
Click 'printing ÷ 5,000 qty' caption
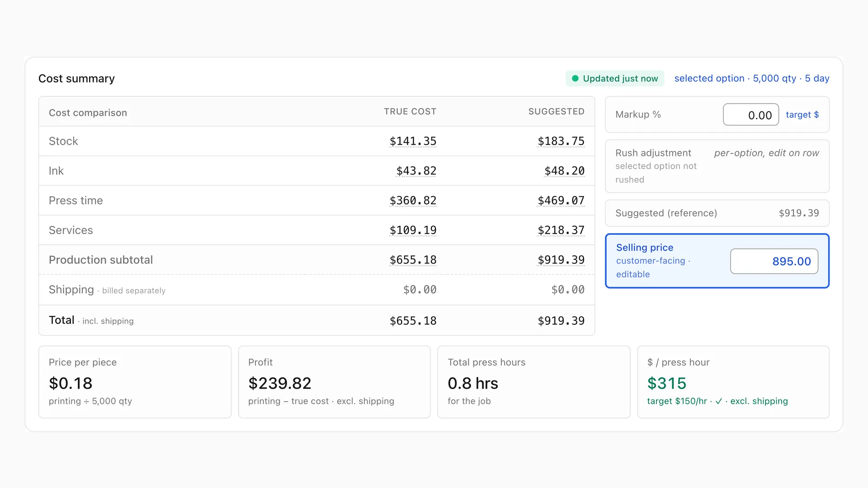point(90,401)
